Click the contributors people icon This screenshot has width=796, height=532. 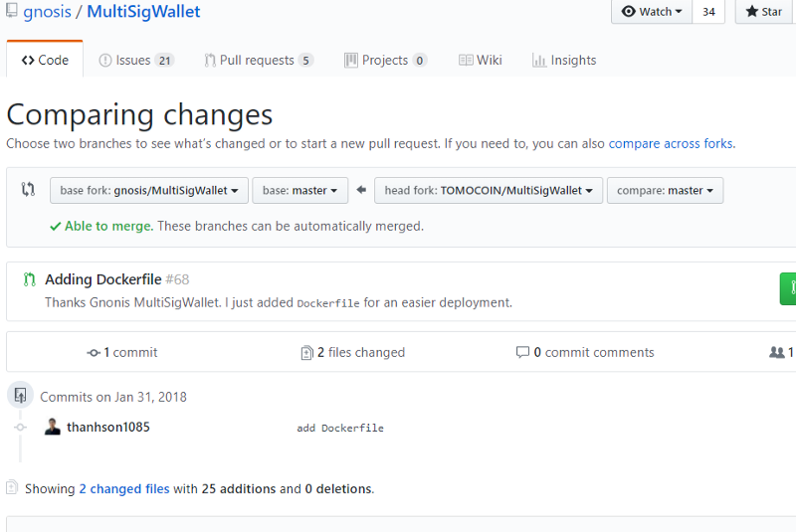777,352
